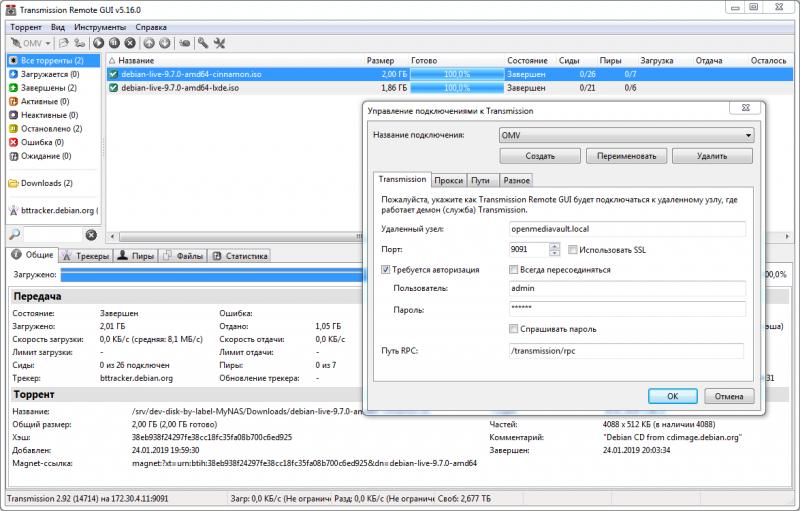
Task: Click the add torrent file folder icon
Action: (63, 43)
